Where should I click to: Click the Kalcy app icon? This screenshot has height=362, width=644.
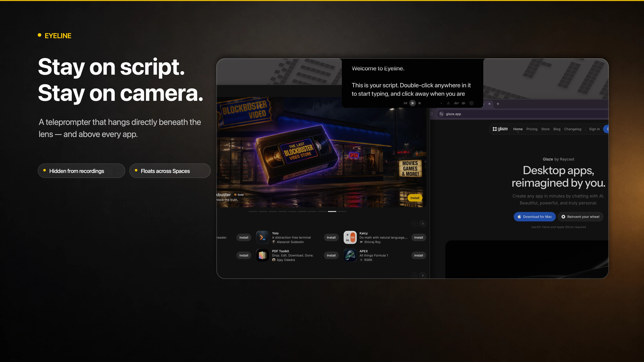[x=350, y=237]
